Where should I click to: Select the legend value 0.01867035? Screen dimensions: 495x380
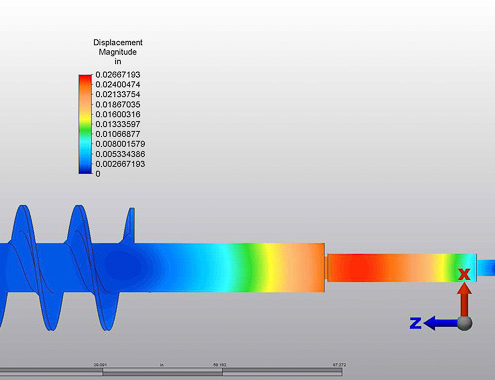pos(118,104)
